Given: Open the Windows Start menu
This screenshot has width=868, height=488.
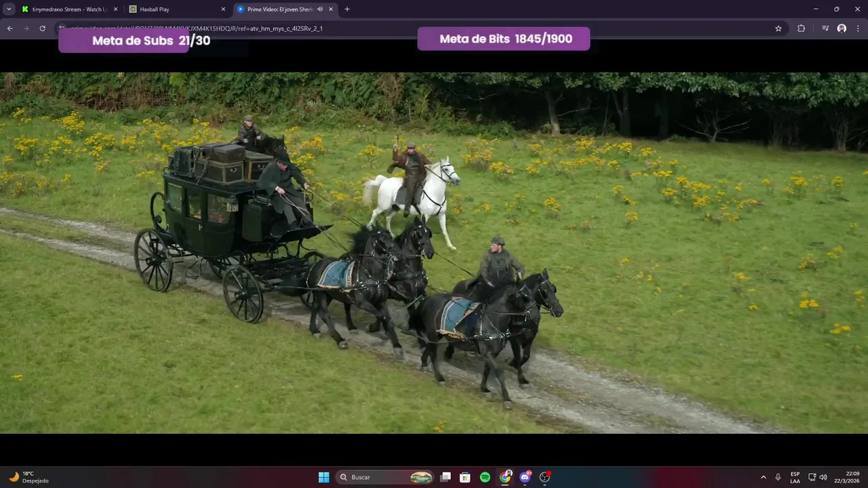Looking at the screenshot, I should pyautogui.click(x=324, y=477).
